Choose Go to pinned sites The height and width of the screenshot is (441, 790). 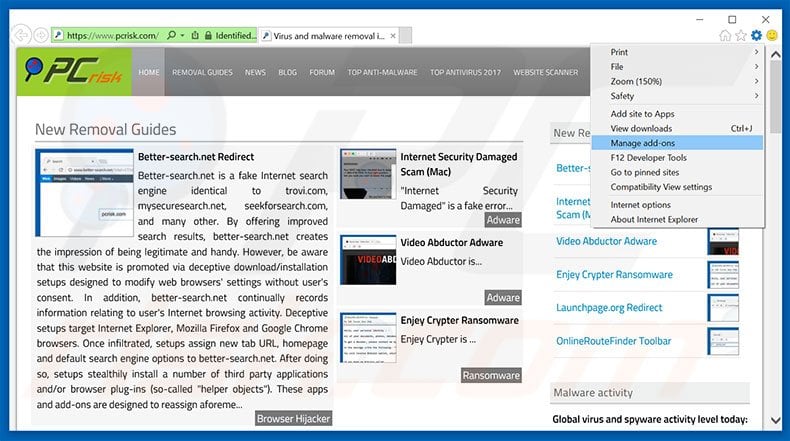pos(677,172)
